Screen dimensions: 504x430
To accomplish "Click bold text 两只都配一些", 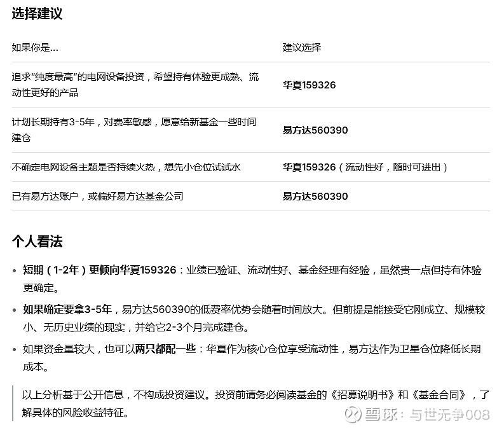I will pyautogui.click(x=165, y=349).
